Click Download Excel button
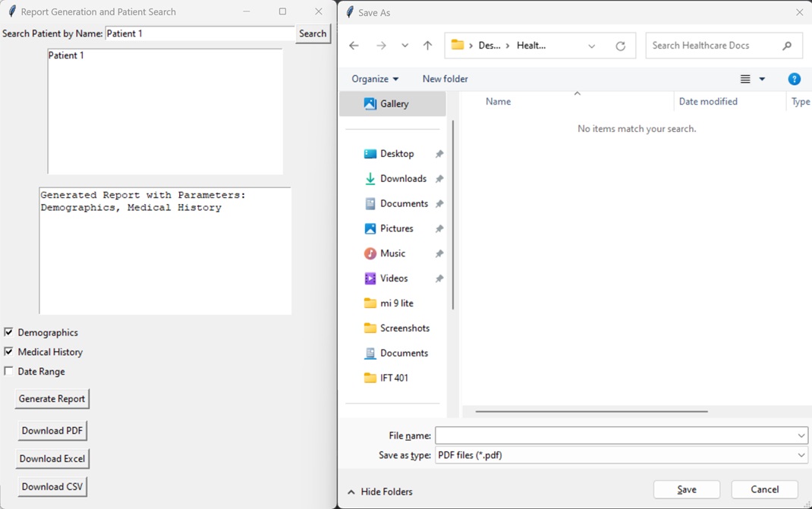 tap(52, 458)
